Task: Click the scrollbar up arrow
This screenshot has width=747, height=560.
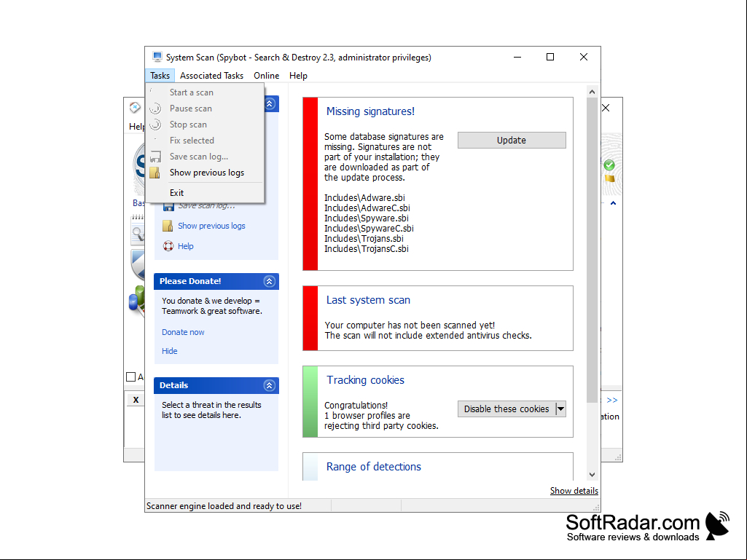Action: [592, 92]
